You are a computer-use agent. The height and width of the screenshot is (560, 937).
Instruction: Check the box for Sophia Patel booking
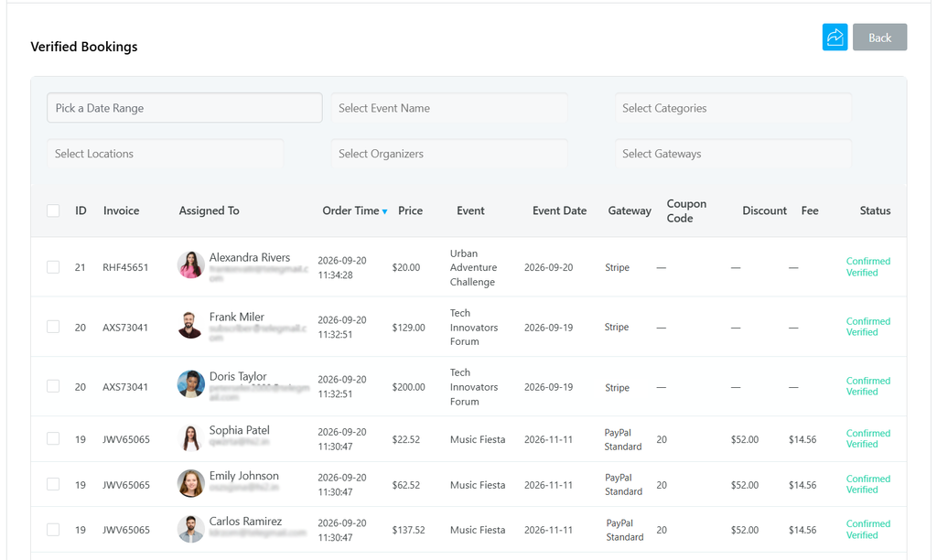tap(53, 438)
